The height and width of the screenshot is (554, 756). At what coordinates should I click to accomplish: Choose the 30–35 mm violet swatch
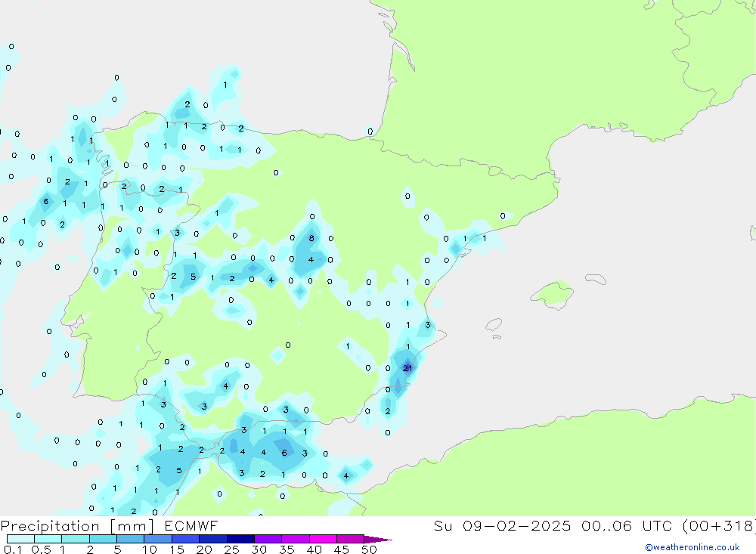(x=268, y=539)
